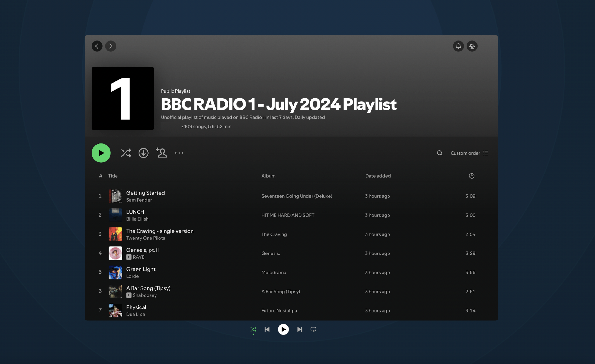This screenshot has height=364, width=595.
Task: Open artist Dua Lipa
Action: [x=136, y=314]
